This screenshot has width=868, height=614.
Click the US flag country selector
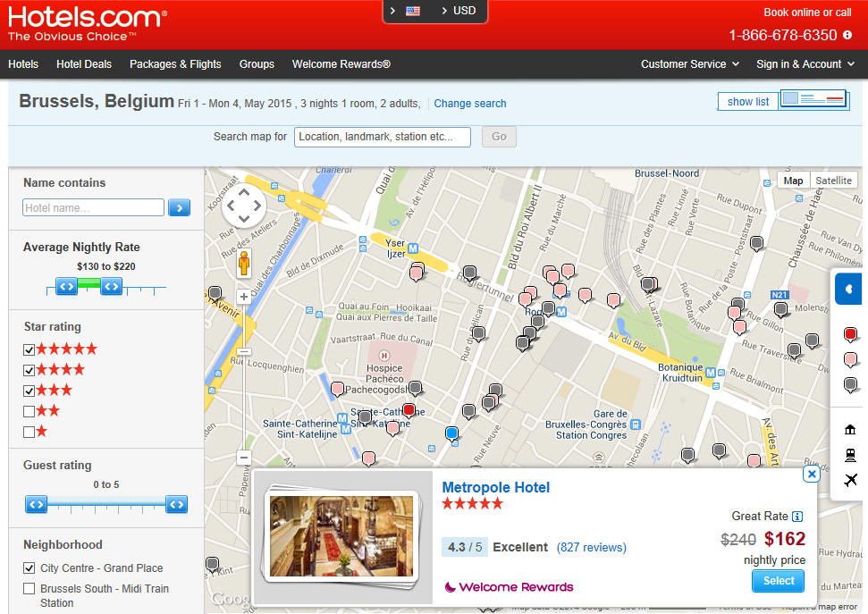[413, 11]
